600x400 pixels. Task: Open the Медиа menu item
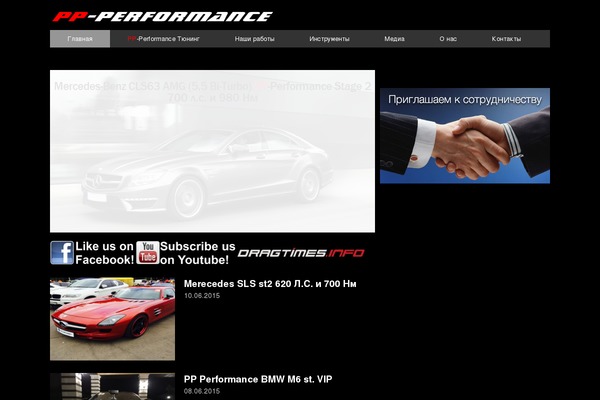394,39
